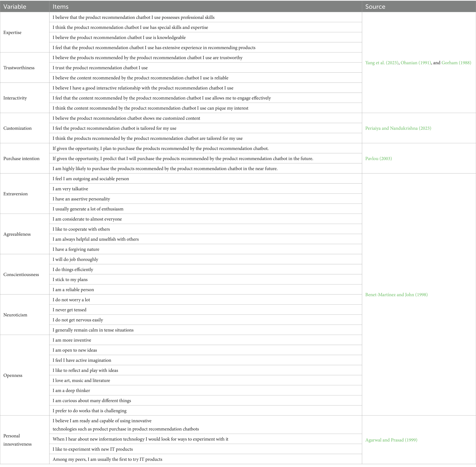Image resolution: width=476 pixels, height=467 pixels.
Task: Click 'I have a forgiving nature' row
Action: coord(206,249)
